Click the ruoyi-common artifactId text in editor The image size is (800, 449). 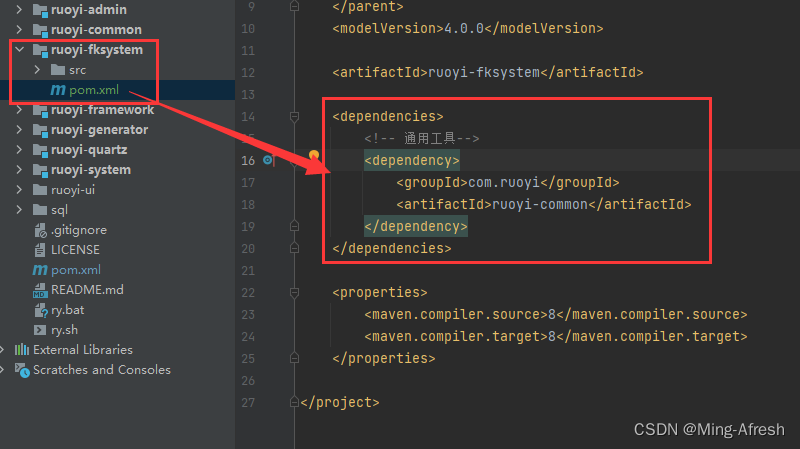(x=540, y=204)
